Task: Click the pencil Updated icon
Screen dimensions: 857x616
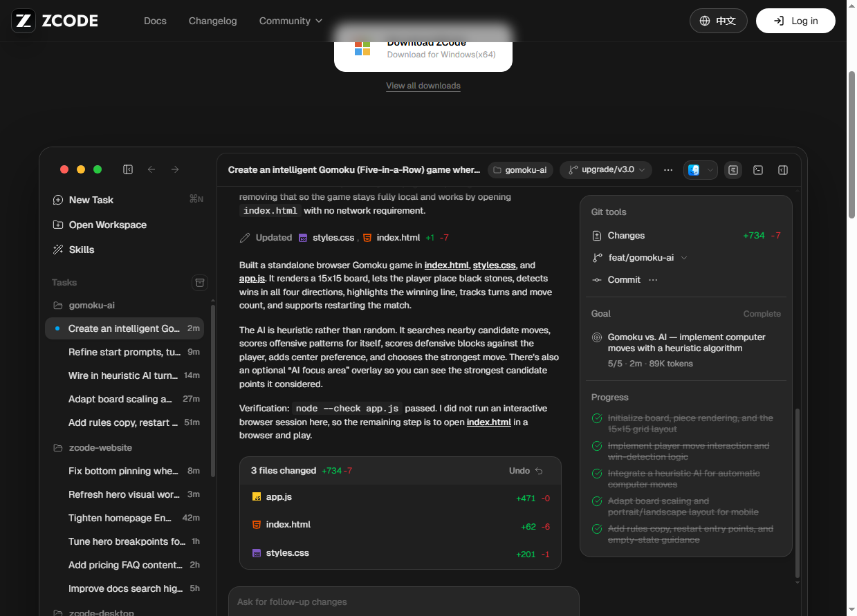Action: tap(245, 238)
